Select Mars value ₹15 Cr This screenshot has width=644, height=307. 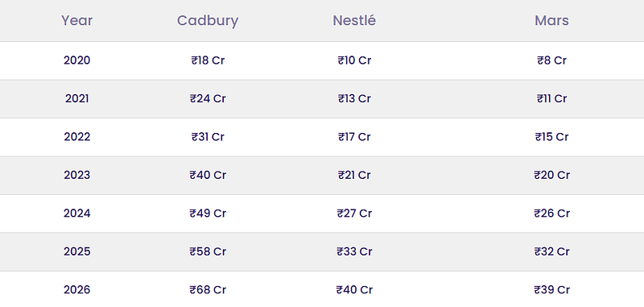point(551,137)
